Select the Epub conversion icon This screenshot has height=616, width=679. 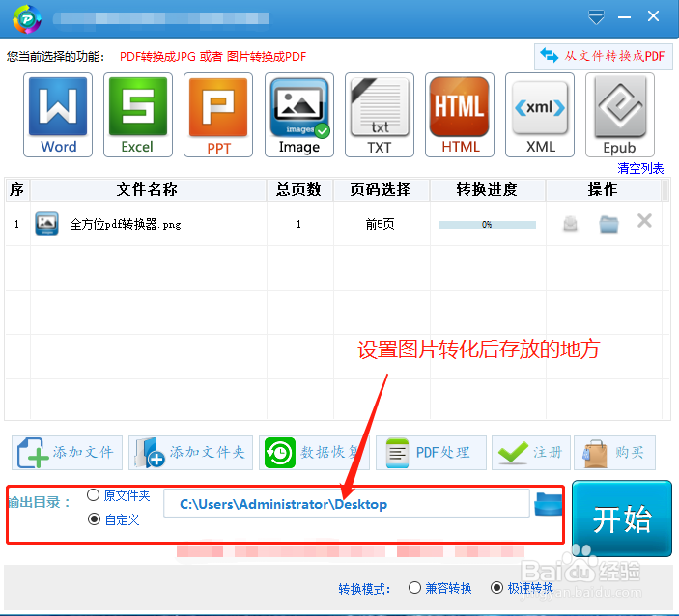coord(620,115)
